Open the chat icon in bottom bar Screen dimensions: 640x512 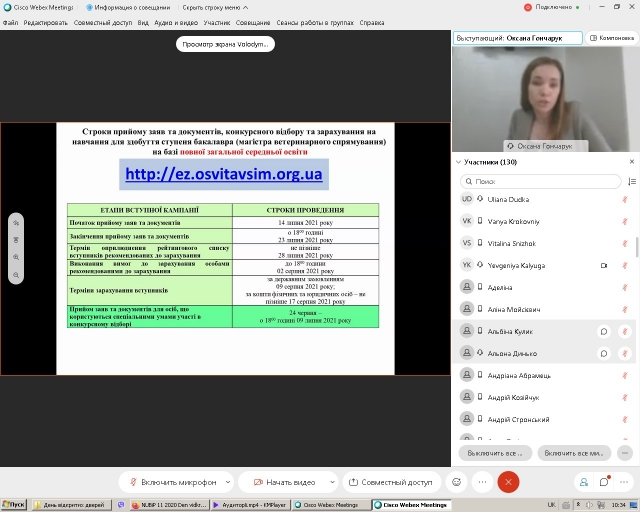(x=604, y=482)
